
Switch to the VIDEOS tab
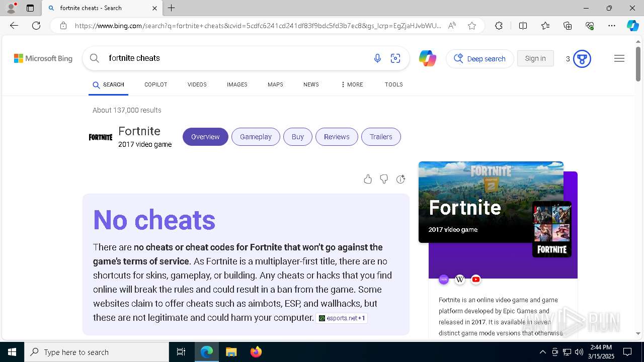197,84
